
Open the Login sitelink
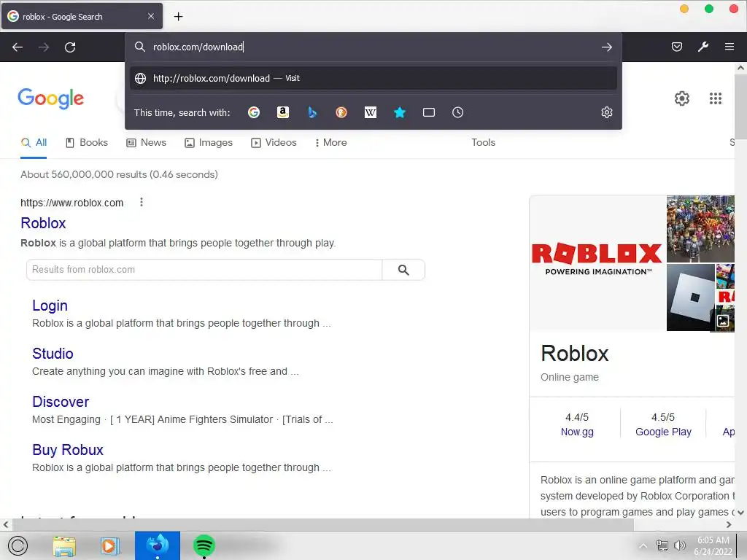[50, 306]
